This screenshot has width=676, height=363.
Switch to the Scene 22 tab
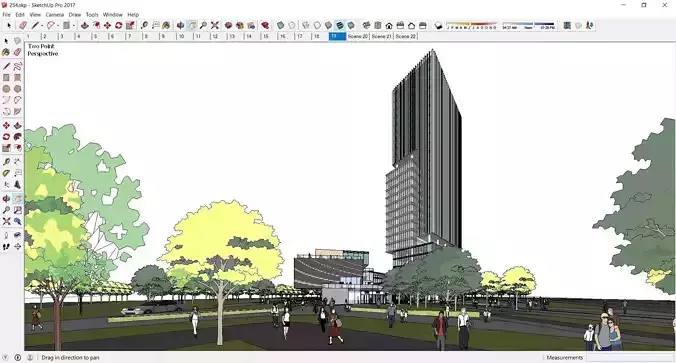(405, 37)
